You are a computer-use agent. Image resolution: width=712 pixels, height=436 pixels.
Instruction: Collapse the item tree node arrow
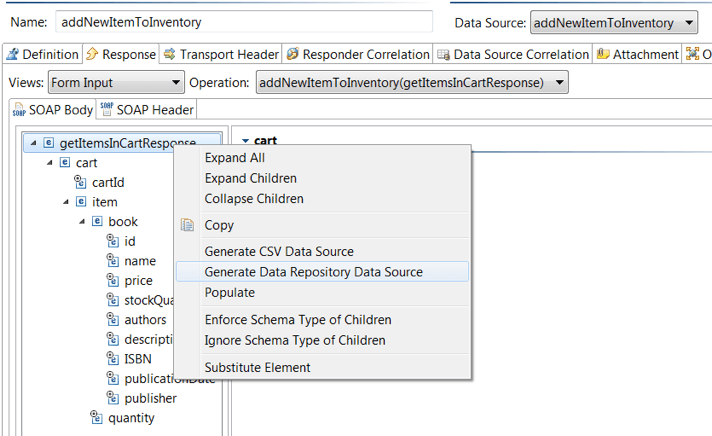coord(66,202)
